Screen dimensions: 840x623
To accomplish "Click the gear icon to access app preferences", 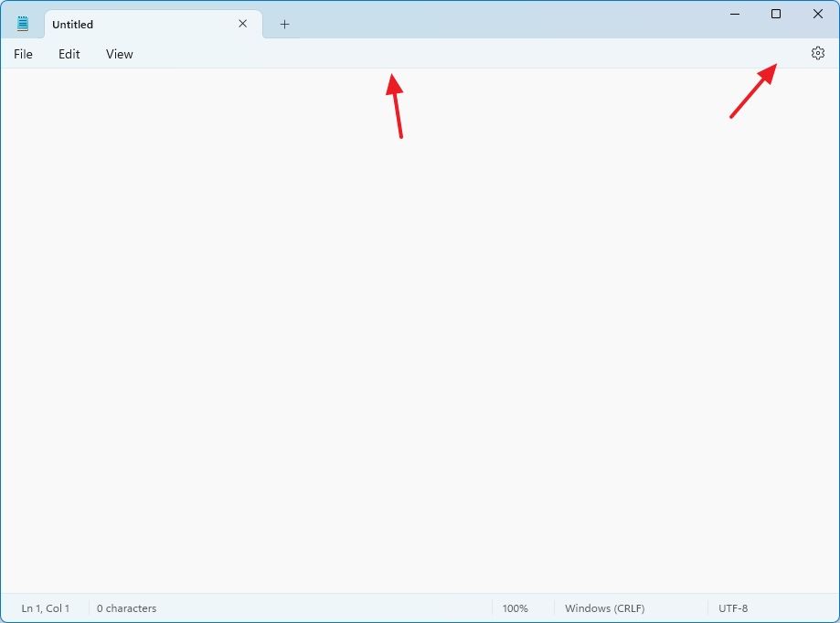I will 816,53.
